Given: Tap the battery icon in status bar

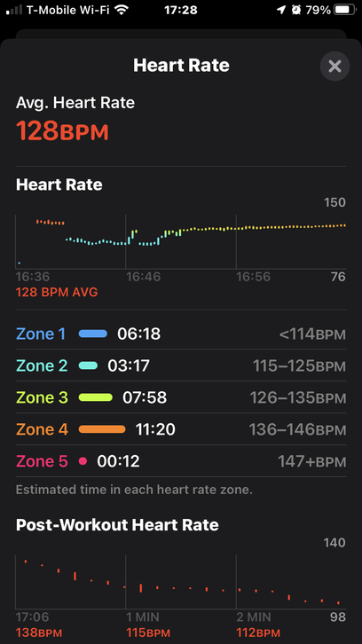Looking at the screenshot, I should (345, 10).
